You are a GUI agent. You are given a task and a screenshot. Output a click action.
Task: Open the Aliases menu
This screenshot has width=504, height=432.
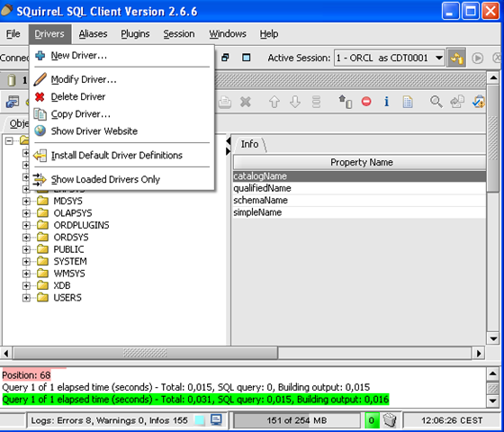(93, 34)
